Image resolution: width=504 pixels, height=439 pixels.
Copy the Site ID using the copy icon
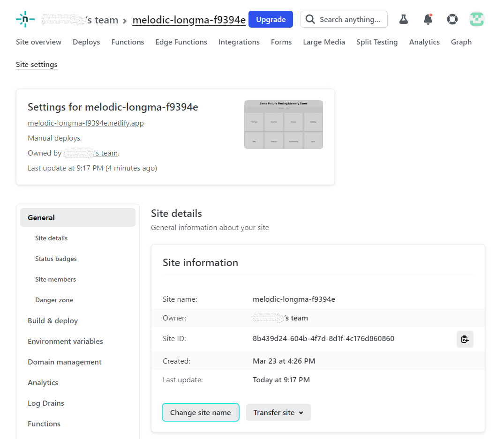coord(465,339)
